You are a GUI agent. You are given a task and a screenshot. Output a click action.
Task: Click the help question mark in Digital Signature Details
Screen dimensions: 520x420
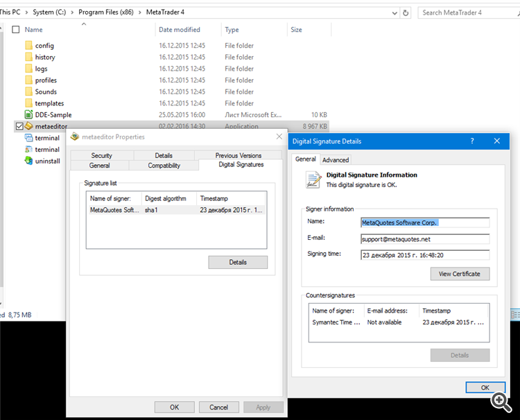coord(472,141)
